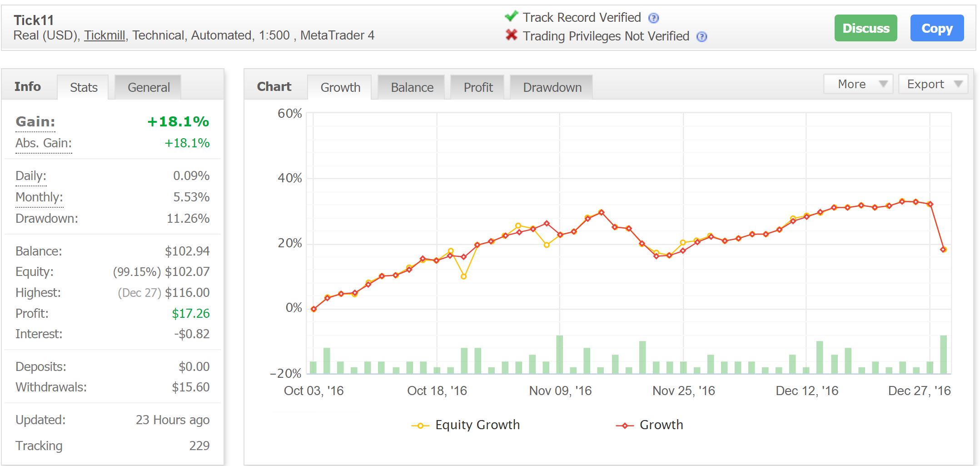The height and width of the screenshot is (466, 980).
Task: Click the Drawdown 11.26% value
Action: click(x=188, y=219)
